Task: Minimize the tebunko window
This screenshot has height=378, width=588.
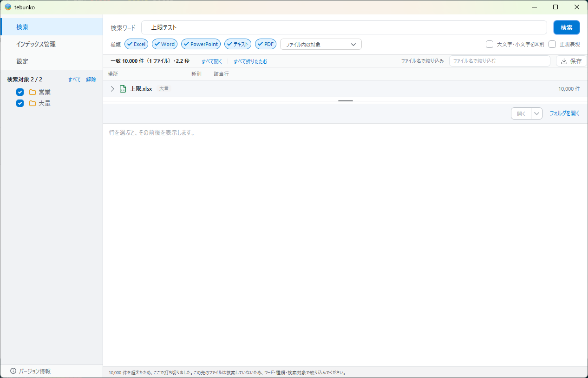Action: pyautogui.click(x=534, y=7)
